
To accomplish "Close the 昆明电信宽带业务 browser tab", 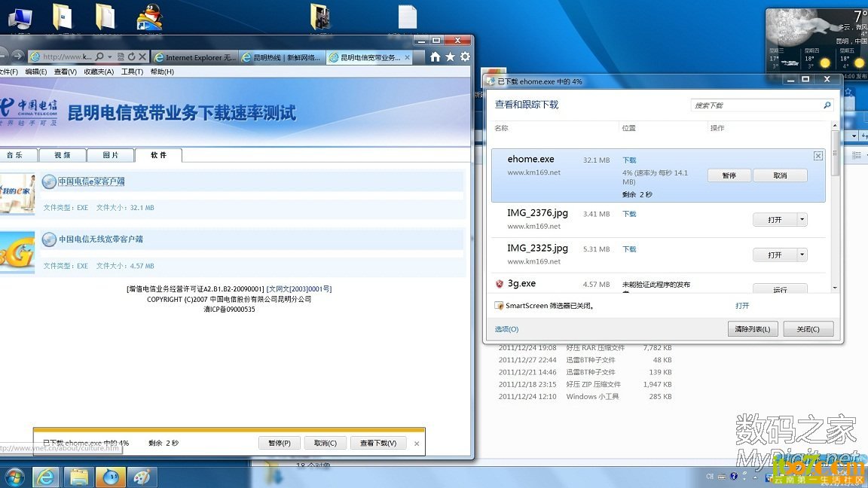I will pos(408,57).
